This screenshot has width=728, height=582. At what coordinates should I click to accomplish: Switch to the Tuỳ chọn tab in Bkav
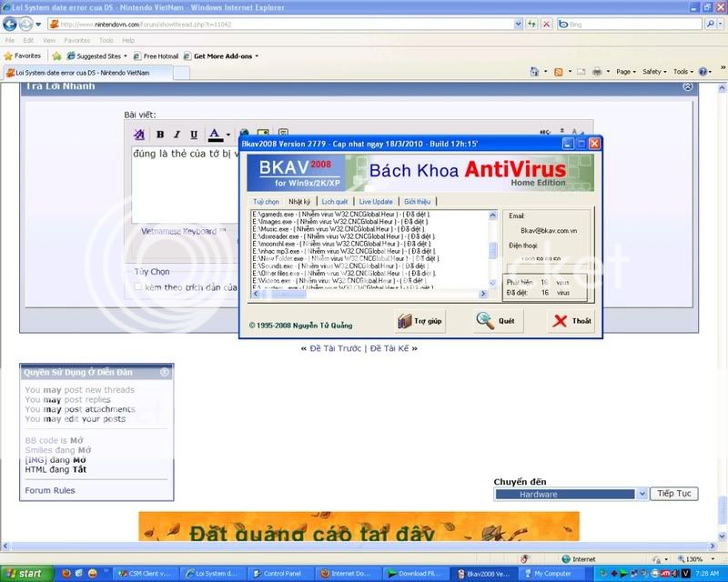[266, 201]
